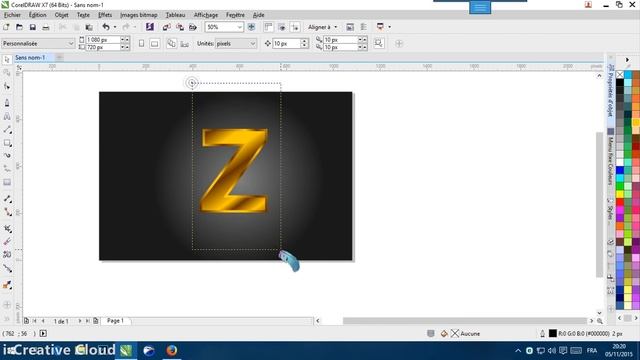640x360 pixels.
Task: Open the Effets menu
Action: click(x=105, y=15)
